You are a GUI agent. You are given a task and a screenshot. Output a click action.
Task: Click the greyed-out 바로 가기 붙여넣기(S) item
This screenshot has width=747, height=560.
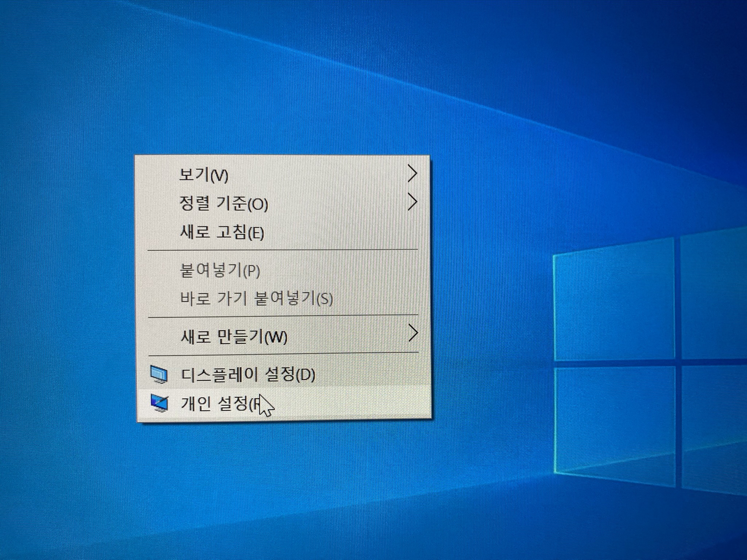tap(256, 299)
